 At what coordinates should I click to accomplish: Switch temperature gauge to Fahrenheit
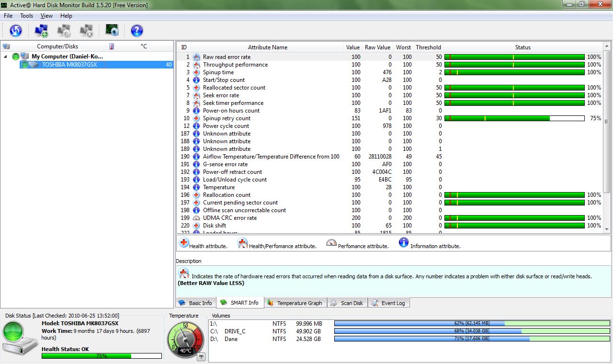click(x=201, y=356)
